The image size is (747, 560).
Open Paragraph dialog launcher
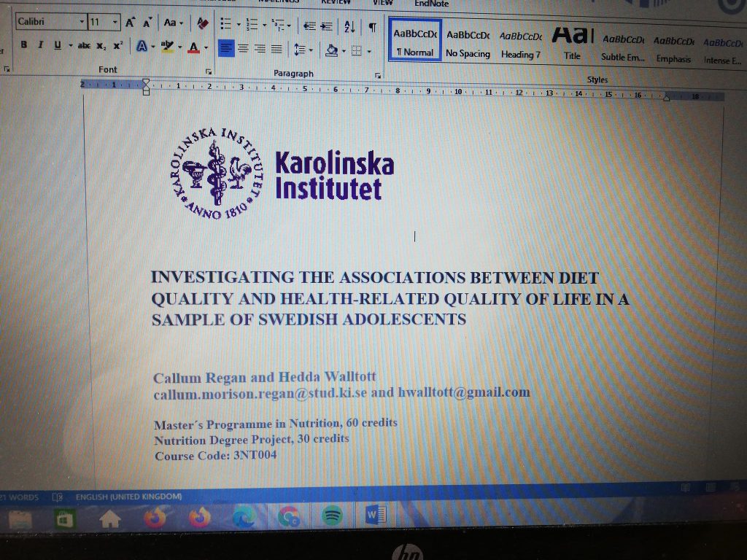click(x=378, y=75)
